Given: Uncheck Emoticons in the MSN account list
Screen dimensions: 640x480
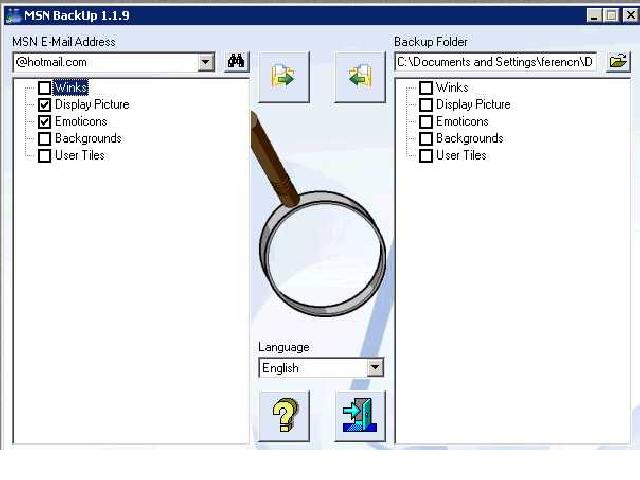Looking at the screenshot, I should click(x=44, y=122).
